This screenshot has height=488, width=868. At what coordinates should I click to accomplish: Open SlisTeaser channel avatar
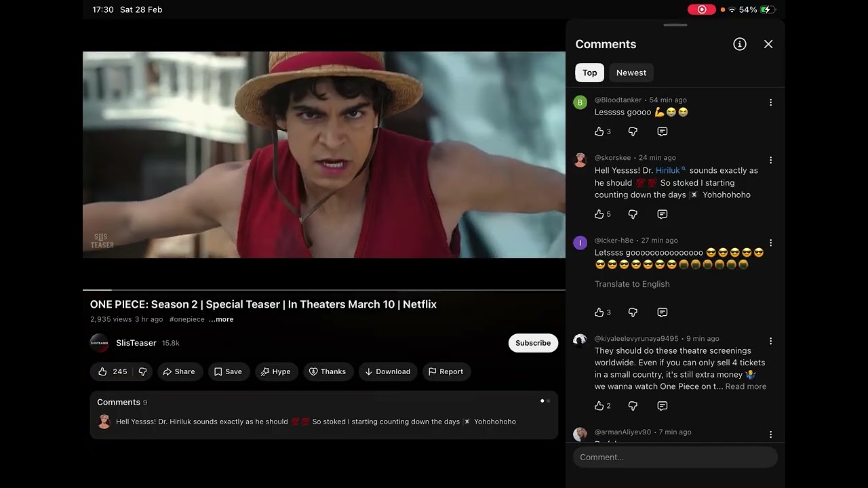pyautogui.click(x=100, y=343)
